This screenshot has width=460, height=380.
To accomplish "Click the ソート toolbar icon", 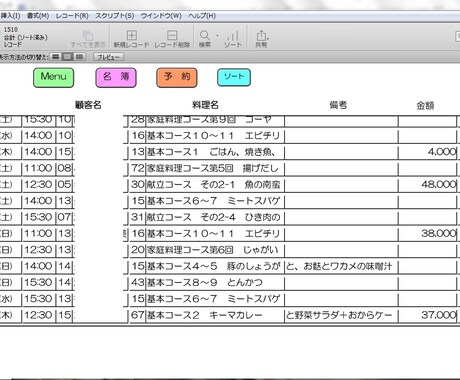I will click(x=233, y=36).
